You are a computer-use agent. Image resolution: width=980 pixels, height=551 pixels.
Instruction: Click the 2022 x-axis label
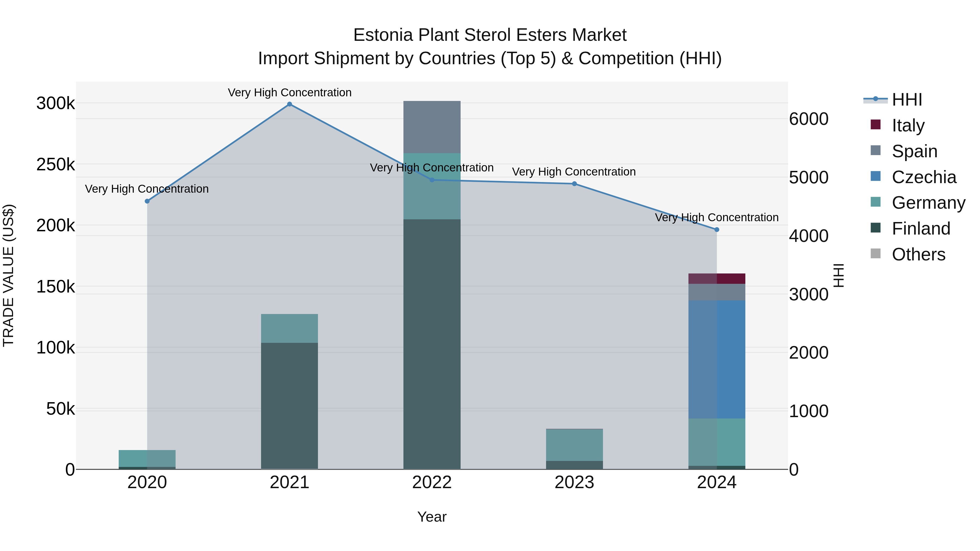(432, 482)
